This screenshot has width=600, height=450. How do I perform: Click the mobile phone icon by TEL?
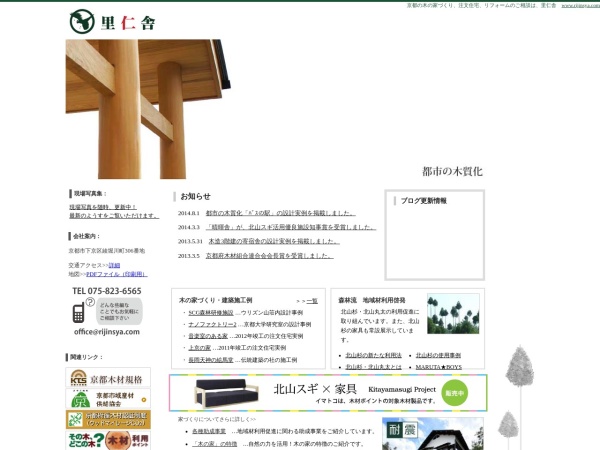(x=78, y=312)
